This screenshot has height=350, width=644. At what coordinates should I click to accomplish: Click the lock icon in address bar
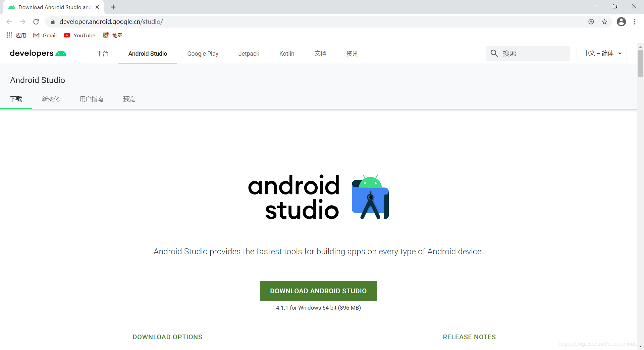point(53,22)
